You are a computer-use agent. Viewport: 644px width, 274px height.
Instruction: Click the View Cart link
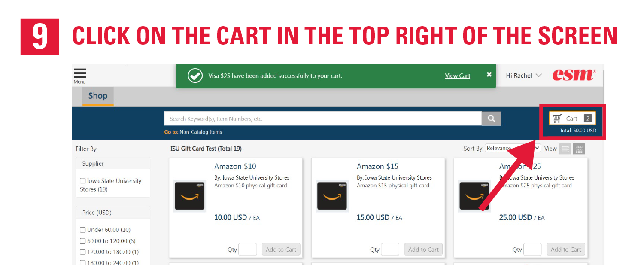457,76
